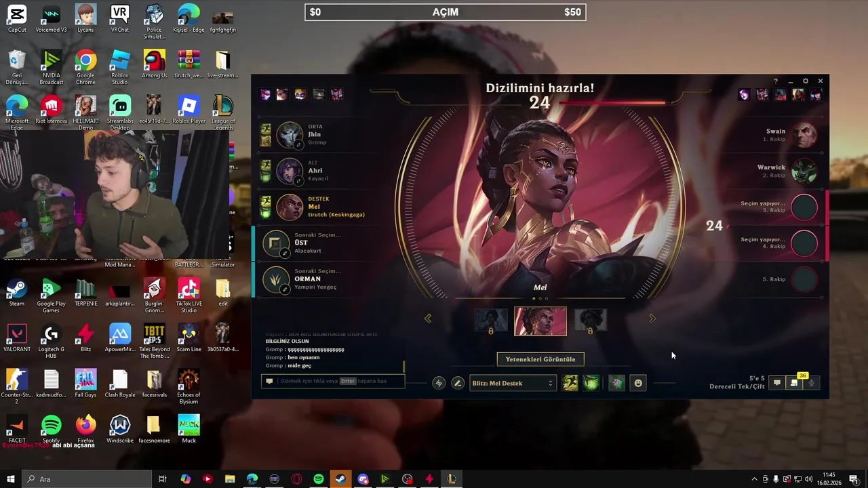Open the rune page Quick Setup lightning icon
Image resolution: width=868 pixels, height=488 pixels.
click(x=439, y=383)
